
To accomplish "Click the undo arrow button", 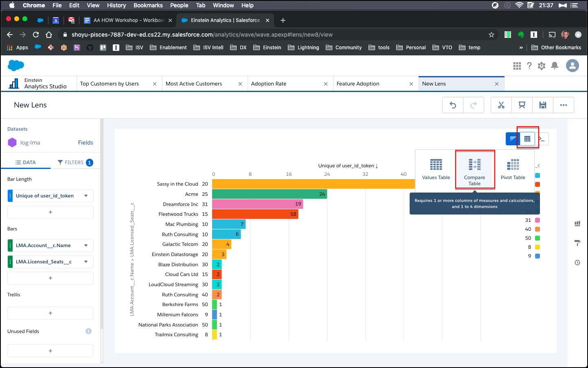I will (x=453, y=105).
